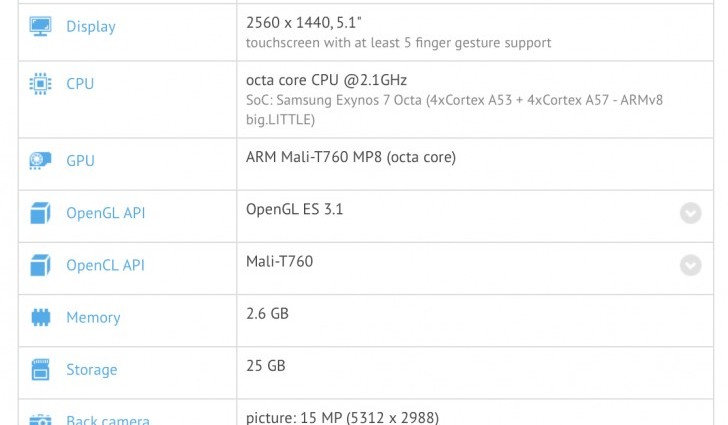
Task: Expand the OpenGL ES 3.1 details arrow
Action: (x=690, y=213)
